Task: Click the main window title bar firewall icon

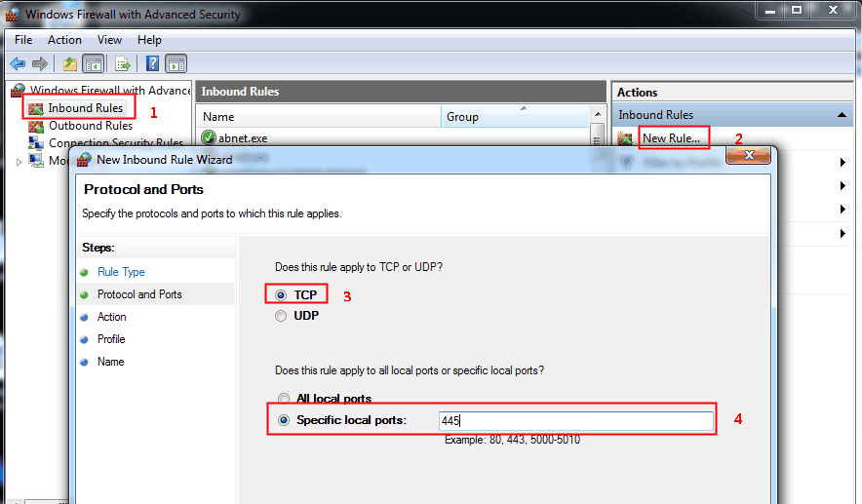Action: coord(12,15)
